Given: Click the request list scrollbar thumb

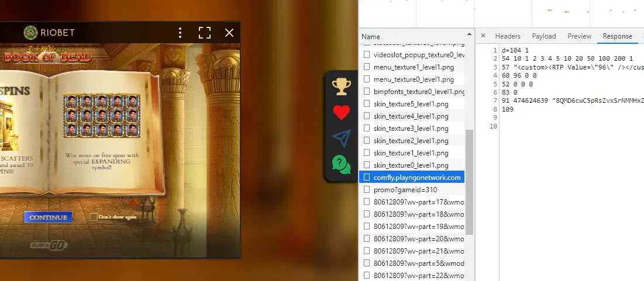Looking at the screenshot, I should click(x=469, y=182).
